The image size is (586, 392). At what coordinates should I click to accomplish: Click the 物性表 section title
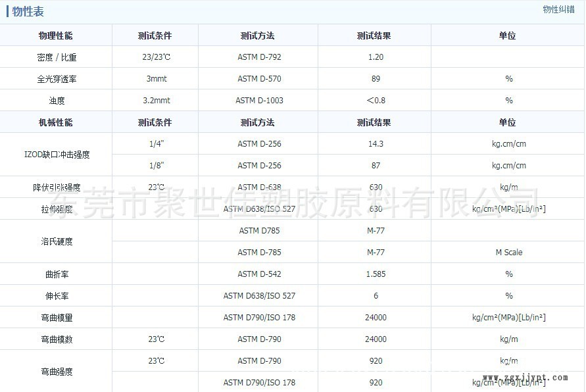click(x=28, y=11)
